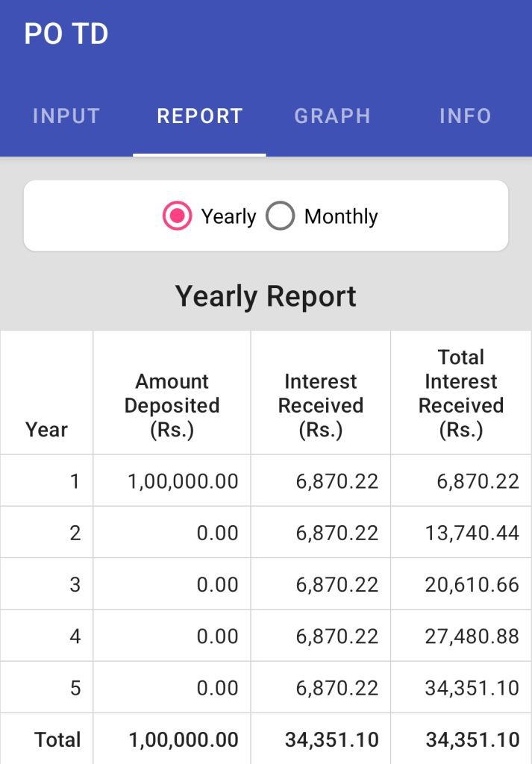
Task: Tap year 4 total interest 27,480.88
Action: (x=472, y=636)
